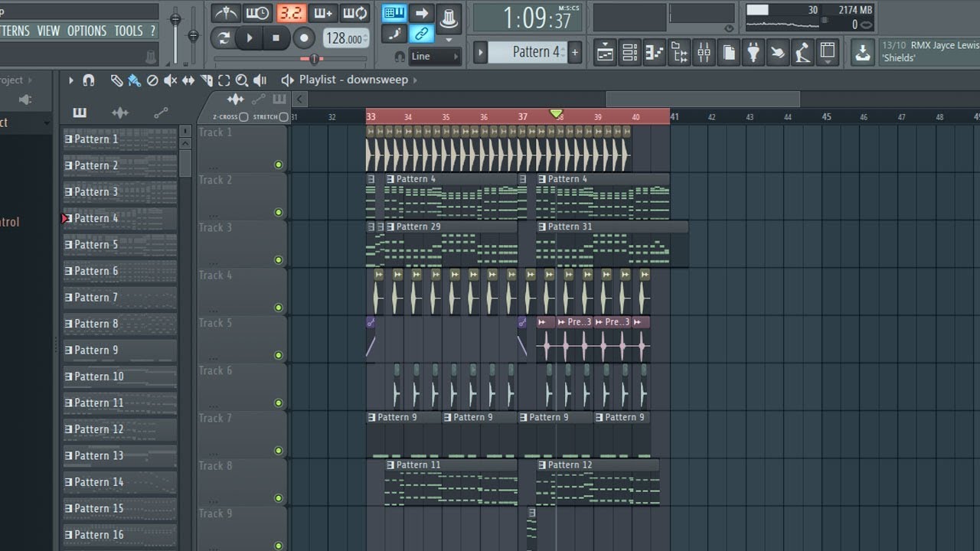
Task: Click the green playhead marker on timeline
Action: pyautogui.click(x=557, y=114)
